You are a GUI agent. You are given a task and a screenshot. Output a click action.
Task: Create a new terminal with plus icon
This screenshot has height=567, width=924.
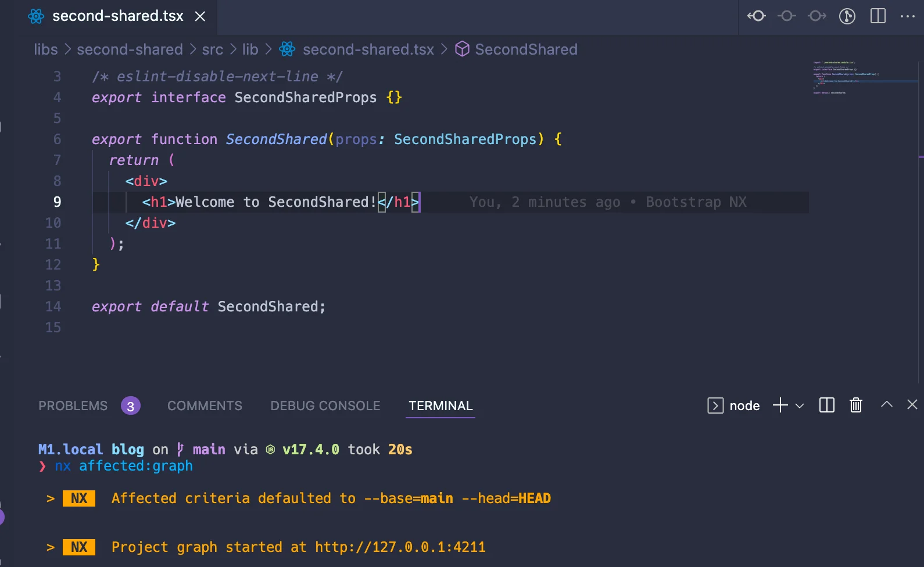pos(780,405)
